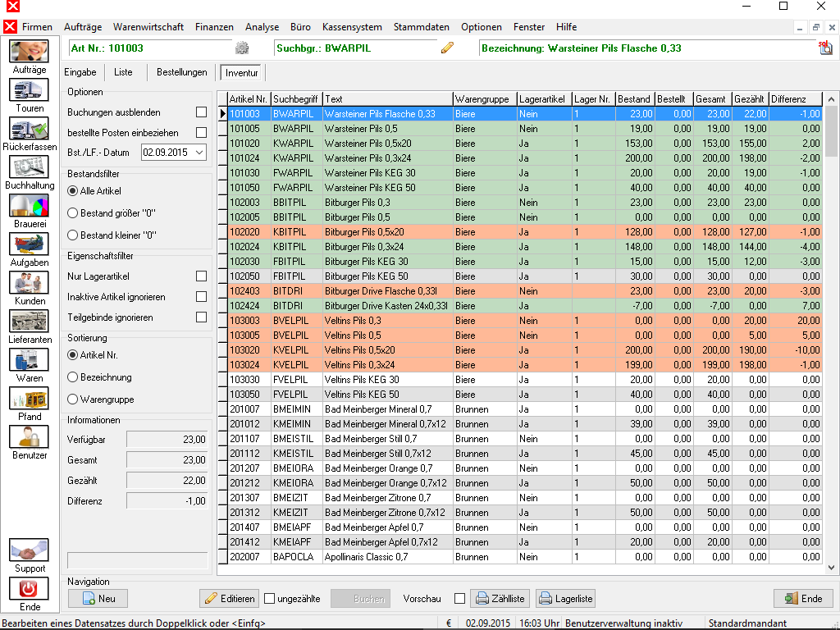This screenshot has width=840, height=630.
Task: Select Bestand kleiner "0" radio button
Action: (x=73, y=235)
